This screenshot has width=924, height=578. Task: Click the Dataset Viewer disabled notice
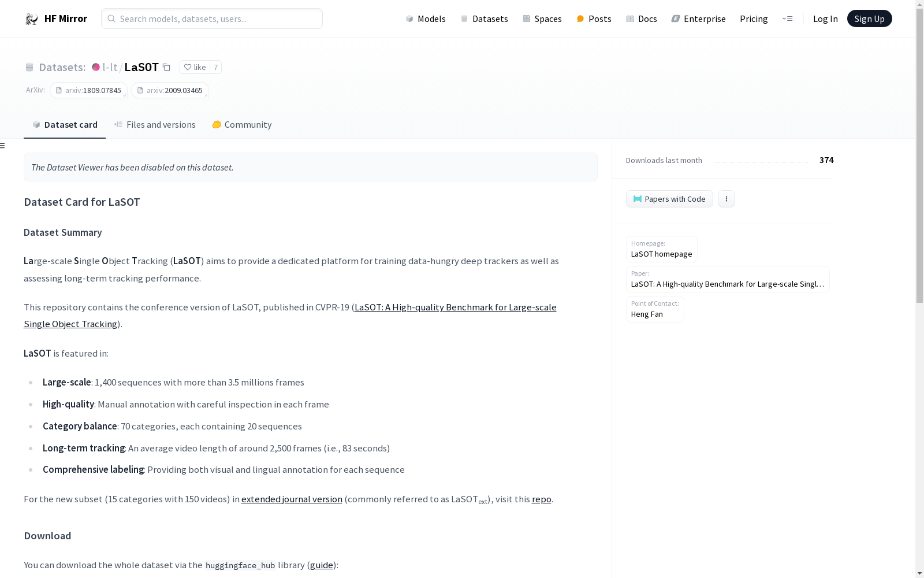(x=311, y=167)
